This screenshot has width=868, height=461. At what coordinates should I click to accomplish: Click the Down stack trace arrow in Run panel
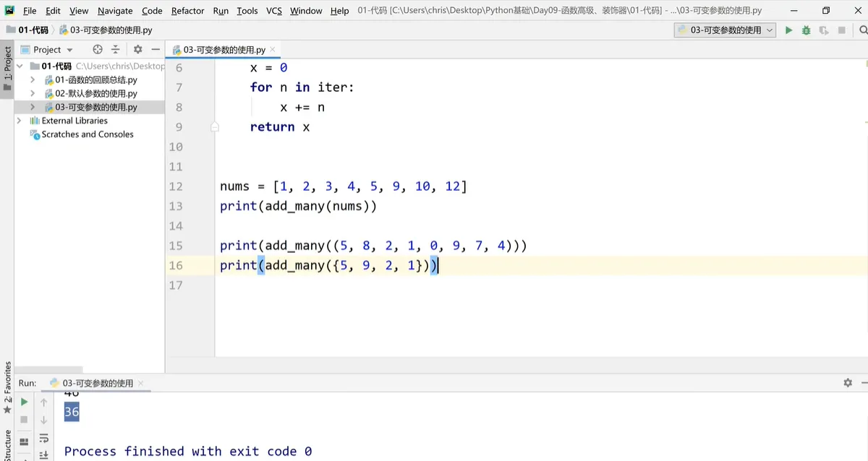[43, 420]
